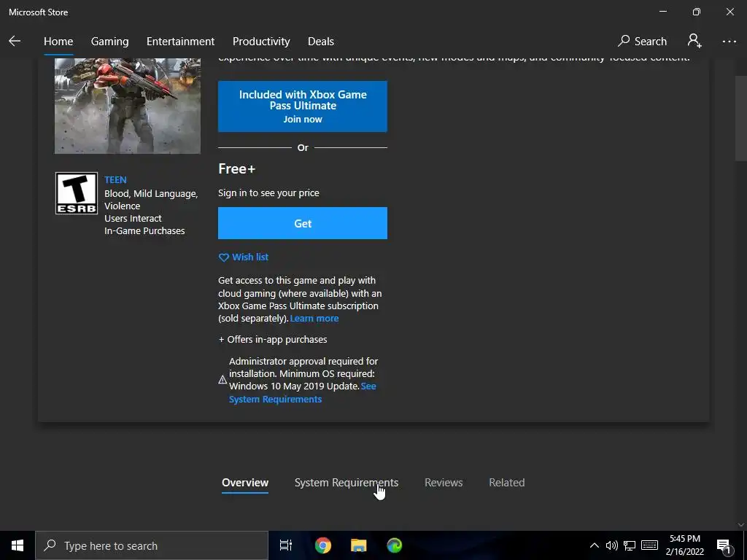This screenshot has height=560, width=747.
Task: Click the ESRB Teen rating badge
Action: 76,192
